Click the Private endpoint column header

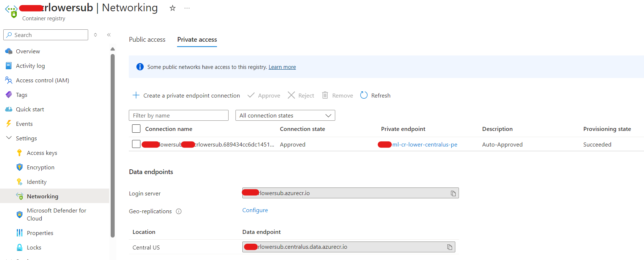click(x=403, y=129)
